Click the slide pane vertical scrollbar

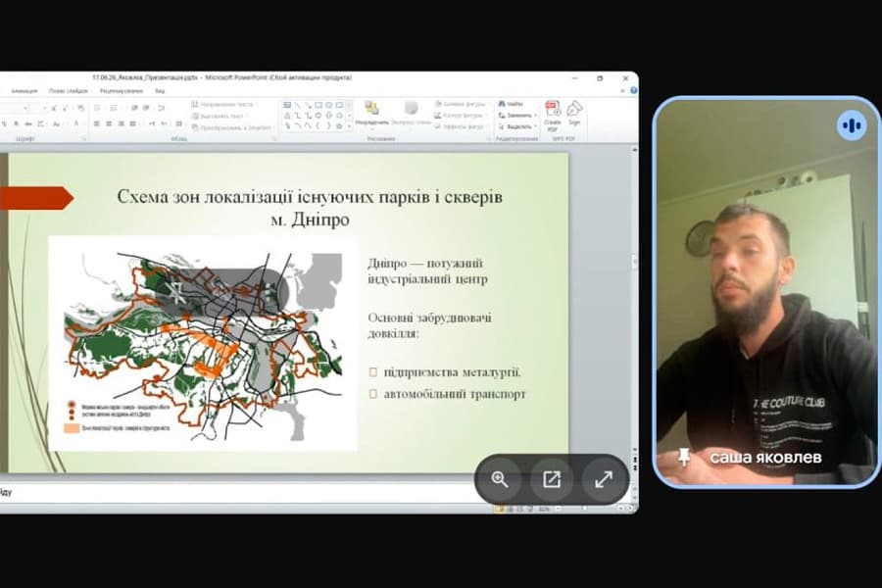[635, 298]
